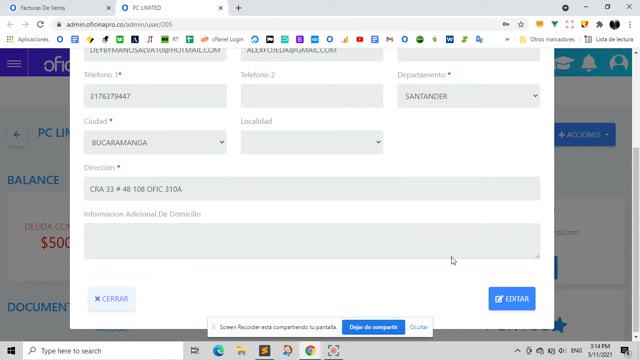The image size is (640, 360).
Task: Click the CERRAR button
Action: 111,299
